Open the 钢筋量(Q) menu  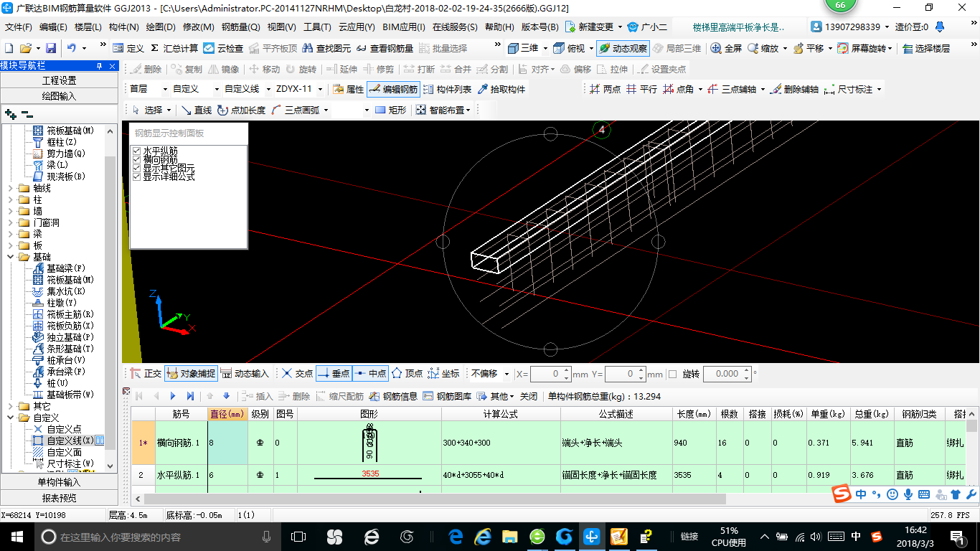(241, 27)
